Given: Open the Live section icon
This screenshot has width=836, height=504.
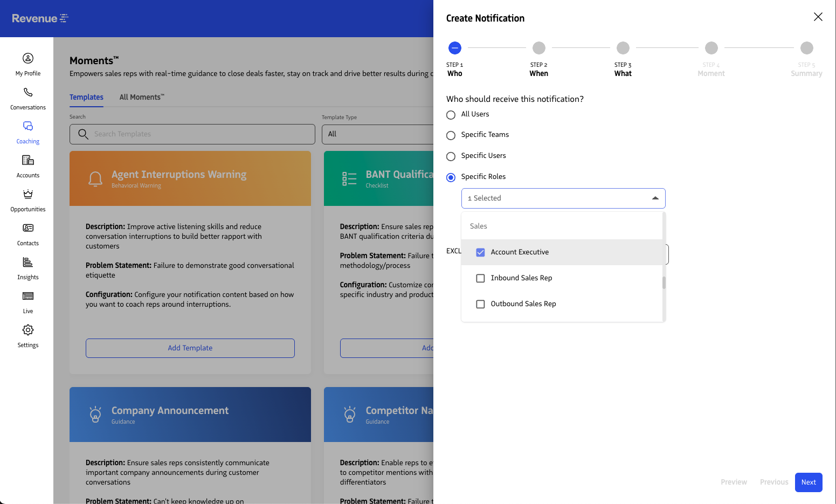Looking at the screenshot, I should (x=28, y=296).
